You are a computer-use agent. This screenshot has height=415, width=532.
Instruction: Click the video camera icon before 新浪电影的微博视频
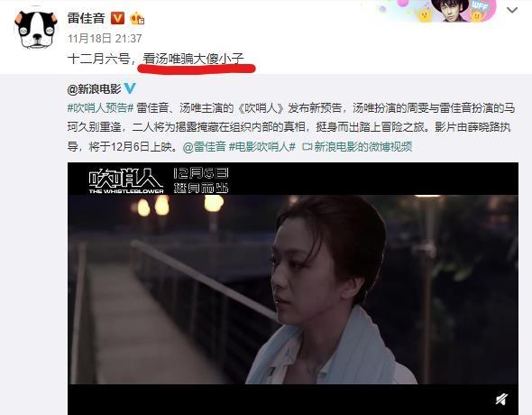(307, 147)
